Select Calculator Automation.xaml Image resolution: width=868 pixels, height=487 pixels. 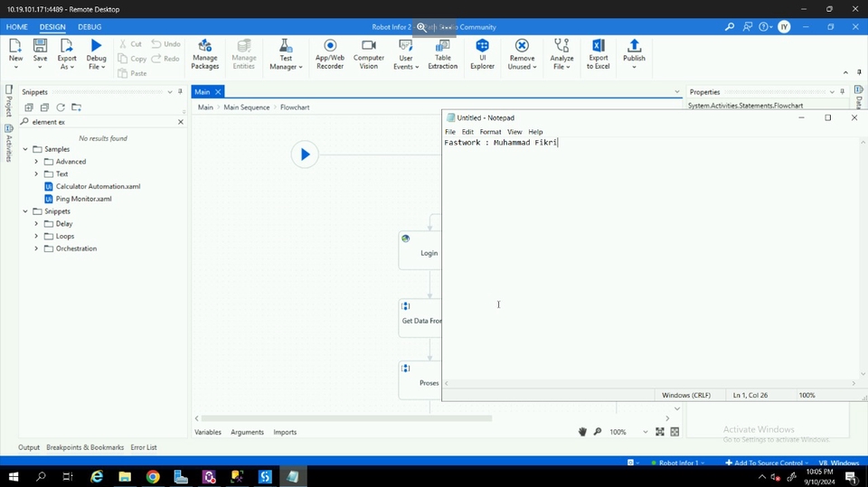pos(98,186)
